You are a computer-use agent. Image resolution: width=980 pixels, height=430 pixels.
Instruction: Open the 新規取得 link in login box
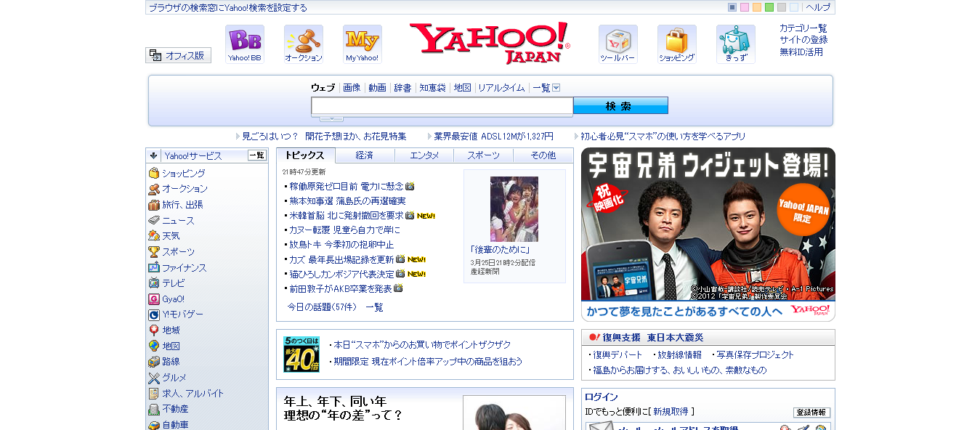671,412
